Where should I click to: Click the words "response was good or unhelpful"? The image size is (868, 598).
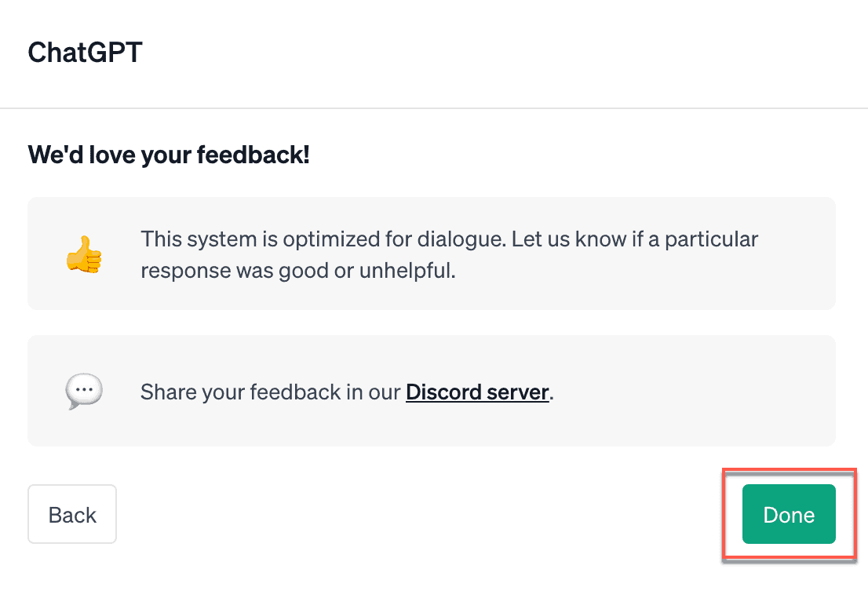tap(297, 271)
